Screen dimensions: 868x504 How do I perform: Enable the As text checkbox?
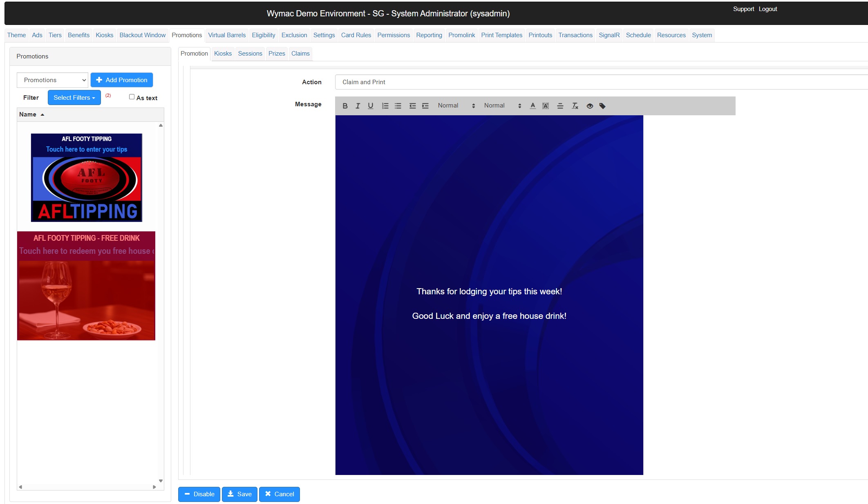coord(132,97)
